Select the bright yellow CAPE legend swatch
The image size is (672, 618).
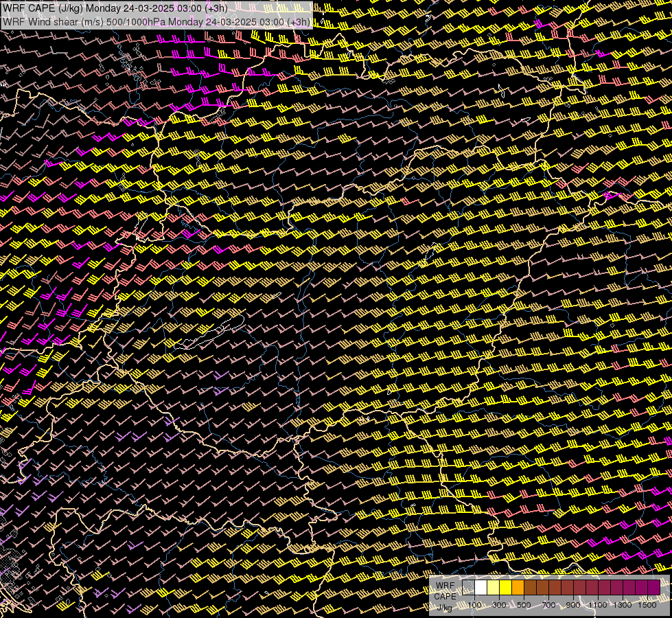pos(506,588)
